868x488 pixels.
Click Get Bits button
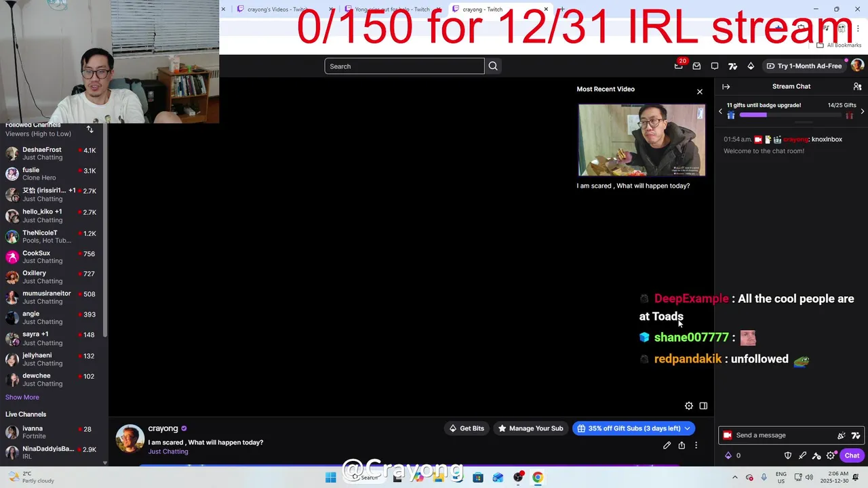pyautogui.click(x=467, y=428)
